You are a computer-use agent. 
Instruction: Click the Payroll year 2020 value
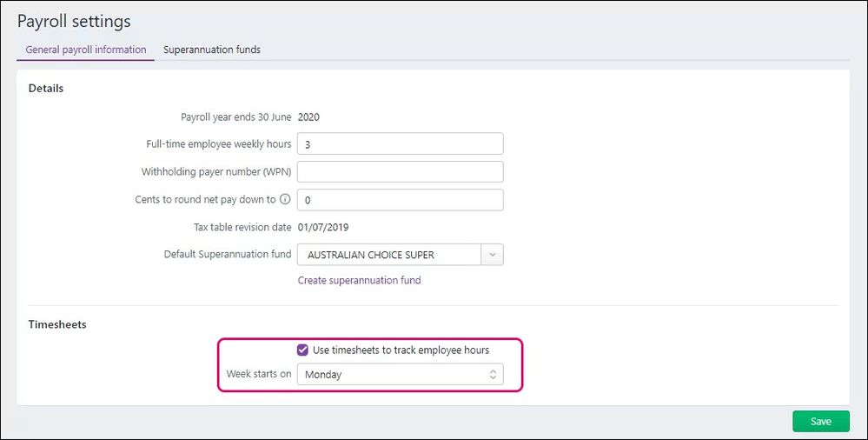coord(308,116)
